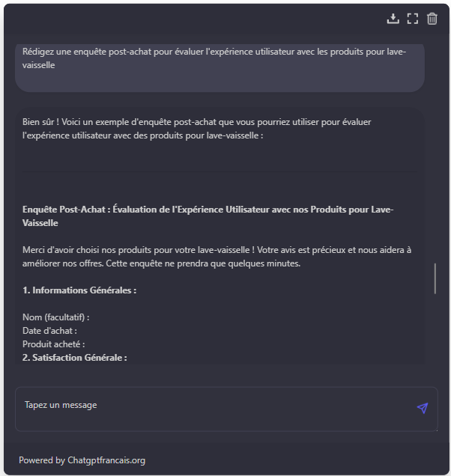Click 'Cette enquête ne prendra que quelques minutes' sentence
This screenshot has height=476, width=451.
pos(203,263)
